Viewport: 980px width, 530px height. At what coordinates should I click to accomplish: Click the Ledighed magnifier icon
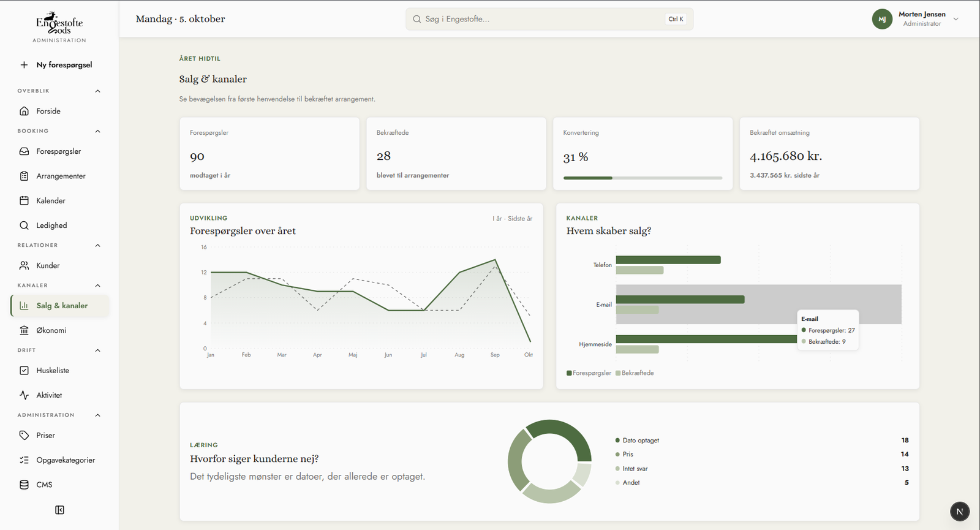point(24,225)
